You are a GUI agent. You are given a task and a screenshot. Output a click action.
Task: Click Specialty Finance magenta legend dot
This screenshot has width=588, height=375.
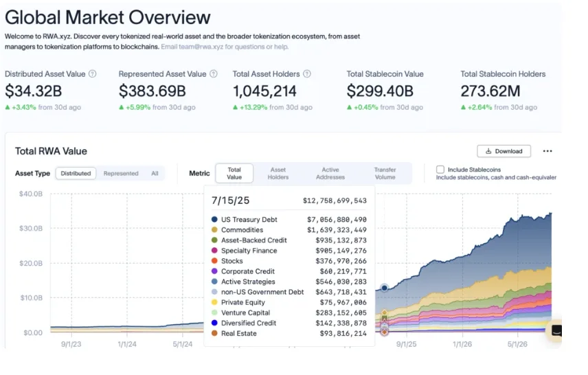click(x=214, y=251)
